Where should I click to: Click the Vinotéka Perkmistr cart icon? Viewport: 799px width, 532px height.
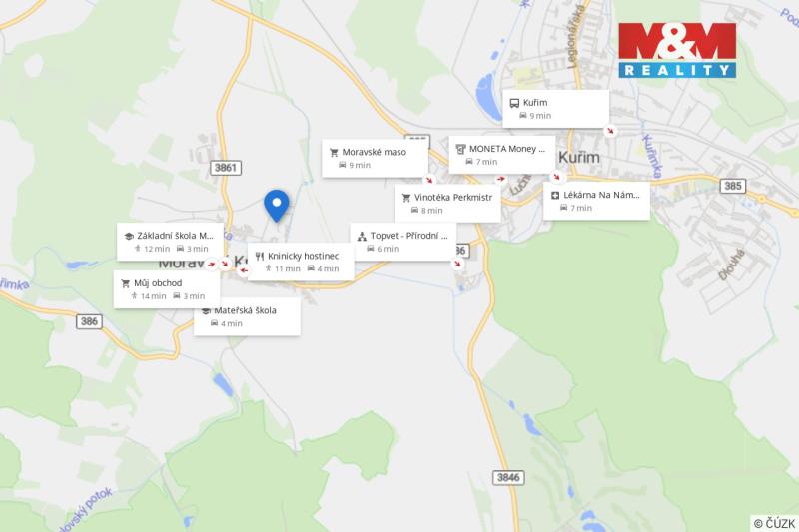coord(406,198)
